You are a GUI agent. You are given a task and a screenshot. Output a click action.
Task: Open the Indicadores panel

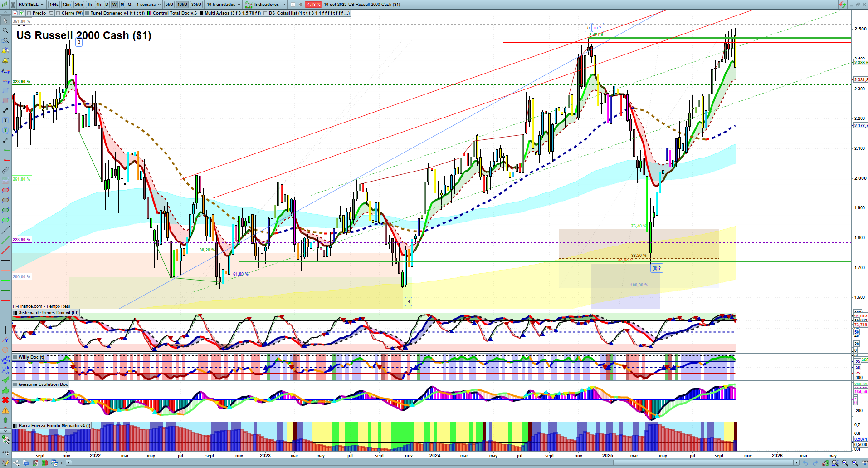point(263,5)
